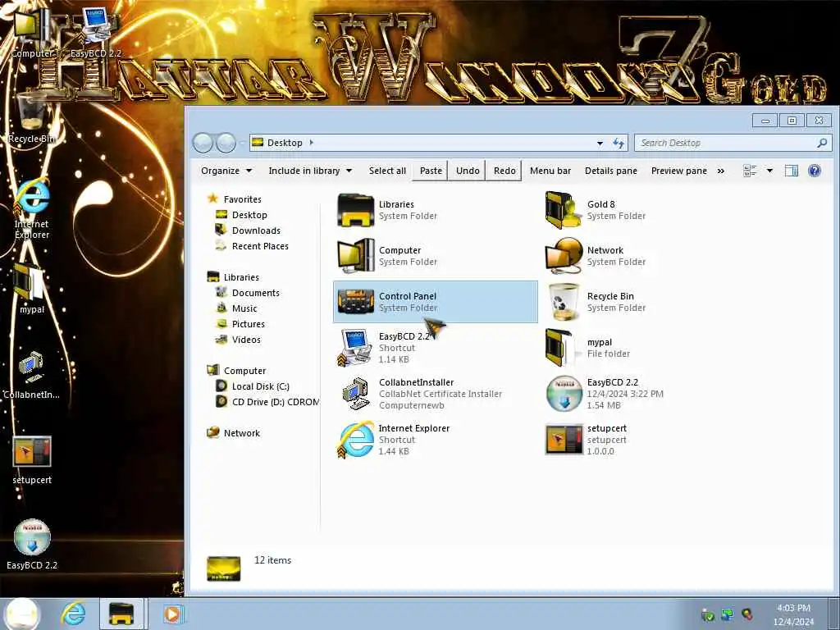840x630 pixels.
Task: Click Select all in the toolbar
Action: (x=387, y=171)
